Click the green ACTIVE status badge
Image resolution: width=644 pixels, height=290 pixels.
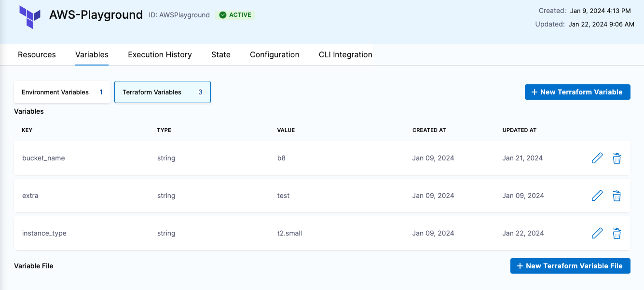[235, 15]
